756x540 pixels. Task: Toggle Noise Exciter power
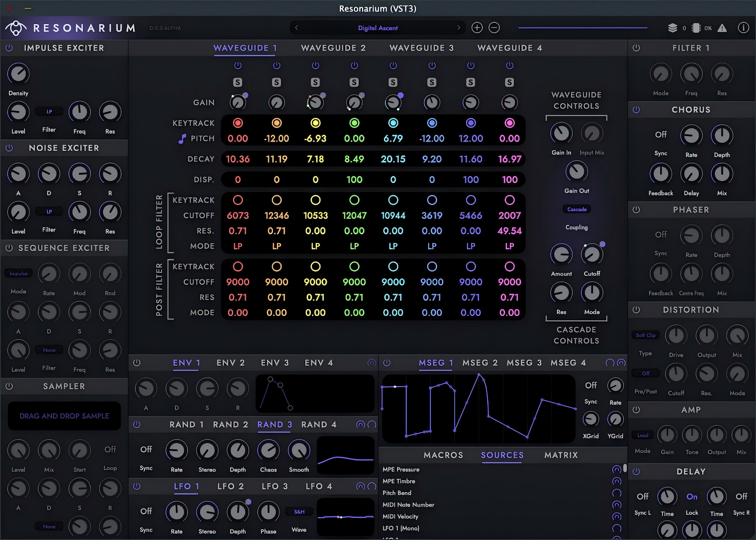coord(9,148)
